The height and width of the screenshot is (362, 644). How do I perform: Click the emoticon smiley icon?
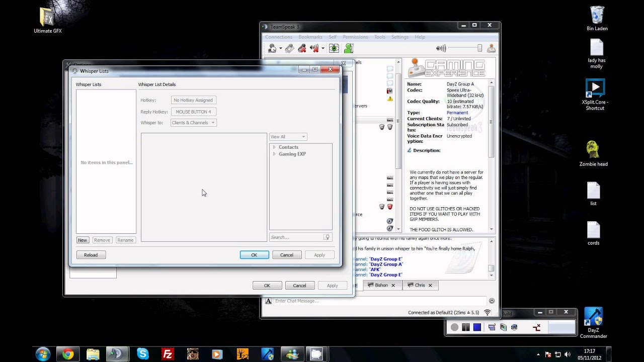(492, 301)
